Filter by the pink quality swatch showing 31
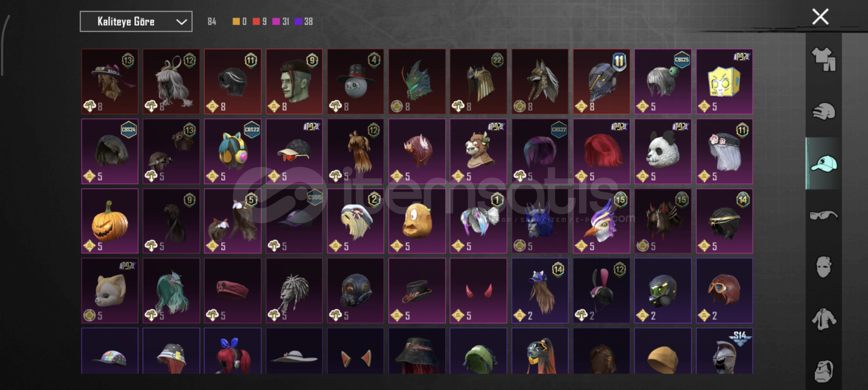Image resolution: width=868 pixels, height=390 pixels. pos(276,22)
